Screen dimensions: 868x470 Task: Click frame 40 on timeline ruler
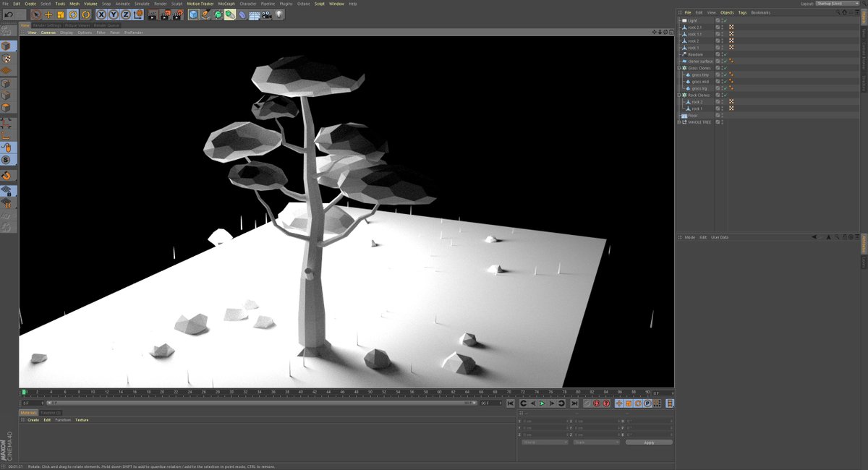[x=300, y=393]
